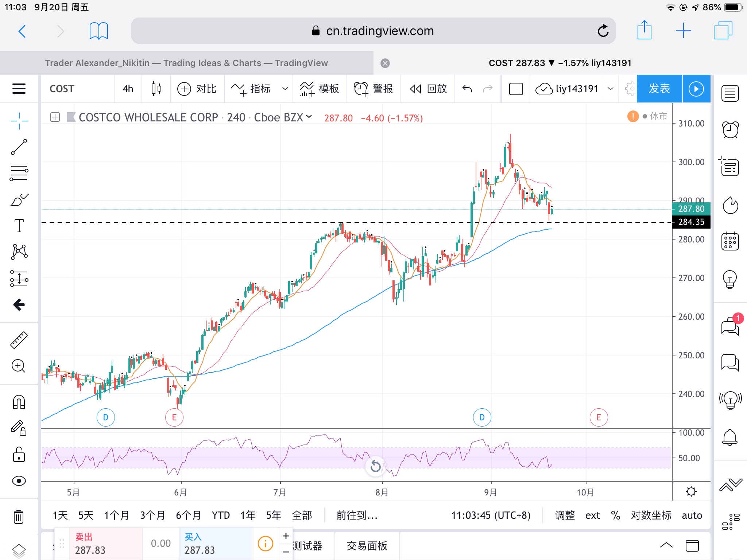Click the 前往到 go-to date button
747x560 pixels.
(357, 515)
